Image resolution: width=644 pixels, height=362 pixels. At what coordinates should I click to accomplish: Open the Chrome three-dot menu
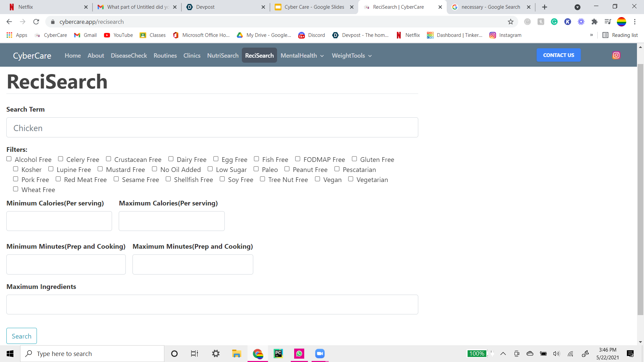pyautogui.click(x=635, y=22)
